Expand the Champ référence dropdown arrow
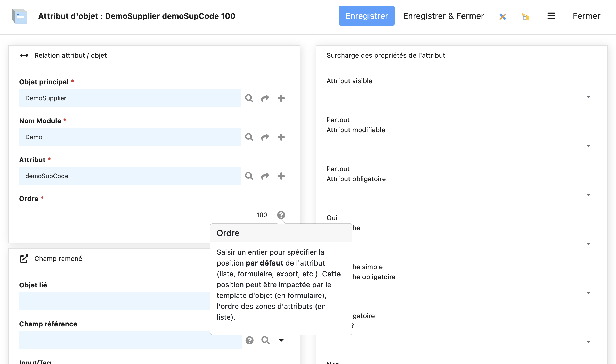This screenshot has height=364, width=616. click(281, 340)
